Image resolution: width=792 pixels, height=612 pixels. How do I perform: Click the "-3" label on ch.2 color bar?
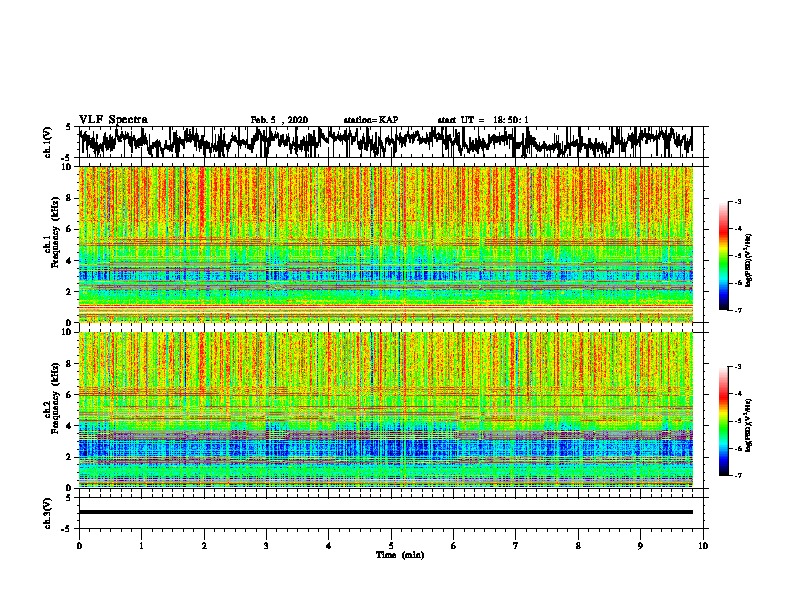point(738,367)
